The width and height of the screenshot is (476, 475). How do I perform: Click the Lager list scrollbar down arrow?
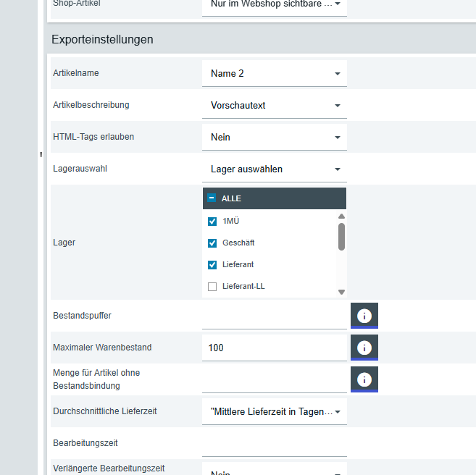341,292
